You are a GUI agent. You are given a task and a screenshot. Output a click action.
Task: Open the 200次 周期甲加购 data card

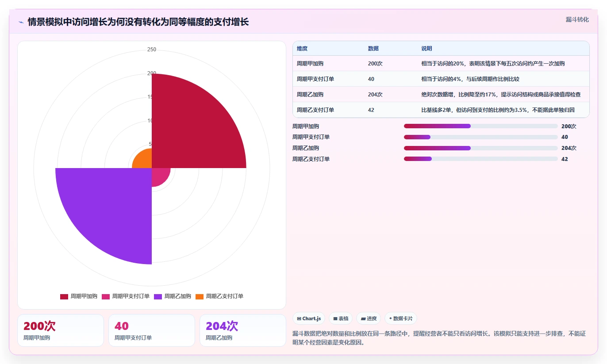click(61, 330)
